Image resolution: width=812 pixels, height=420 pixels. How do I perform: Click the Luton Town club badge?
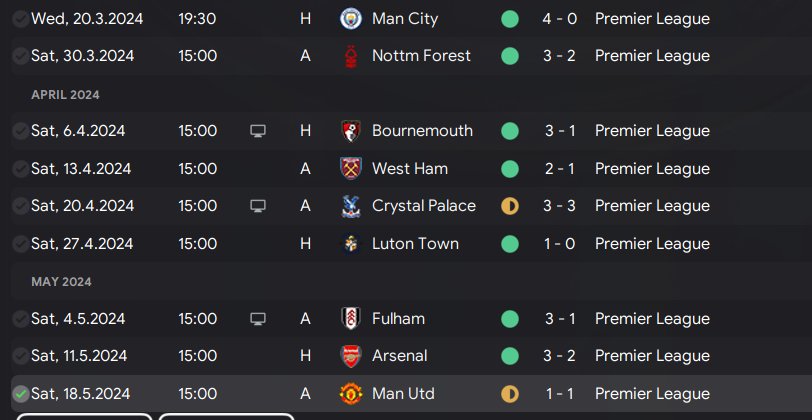[x=351, y=243]
